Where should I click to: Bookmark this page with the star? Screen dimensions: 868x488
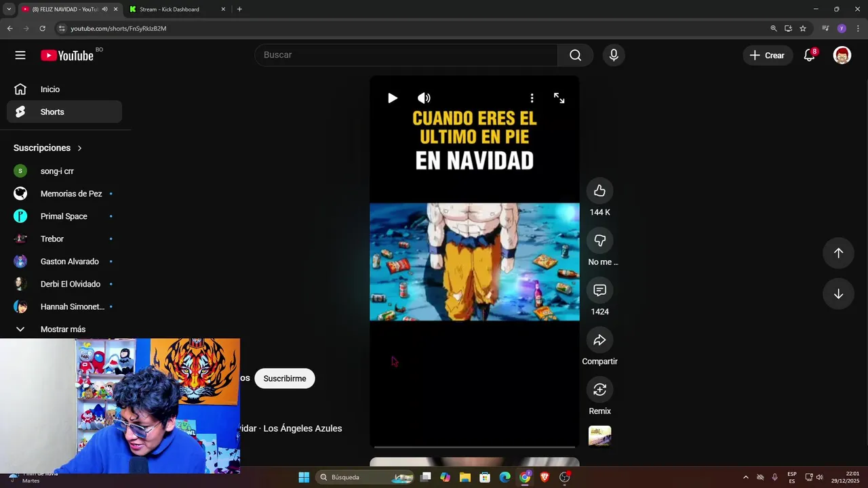pos(803,28)
